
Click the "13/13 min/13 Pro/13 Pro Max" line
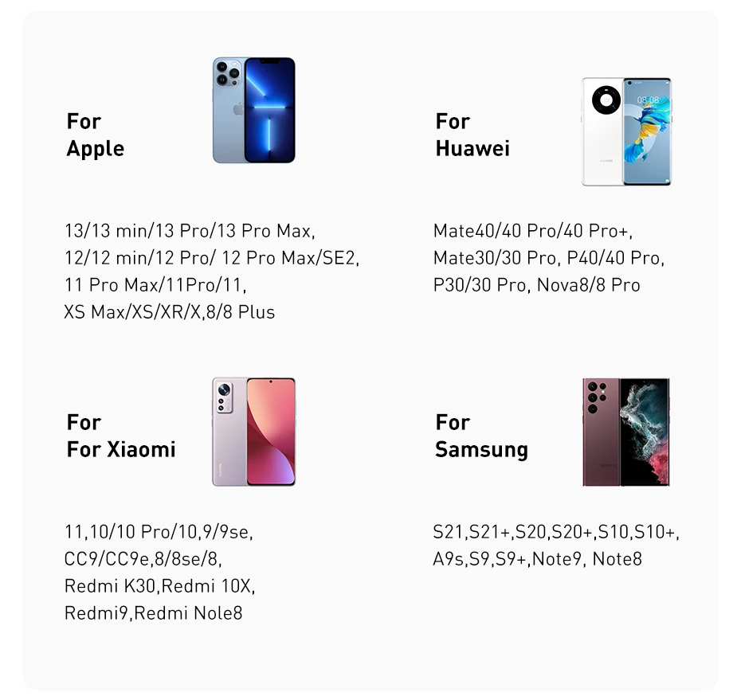pos(190,231)
